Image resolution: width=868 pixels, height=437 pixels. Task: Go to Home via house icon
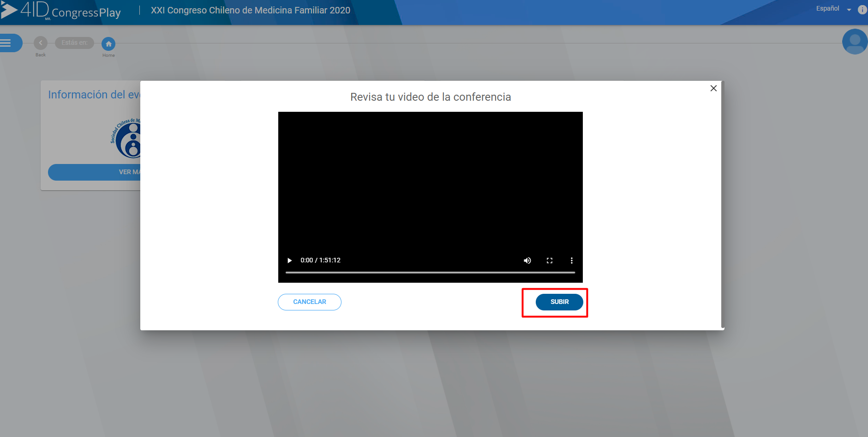coord(108,44)
